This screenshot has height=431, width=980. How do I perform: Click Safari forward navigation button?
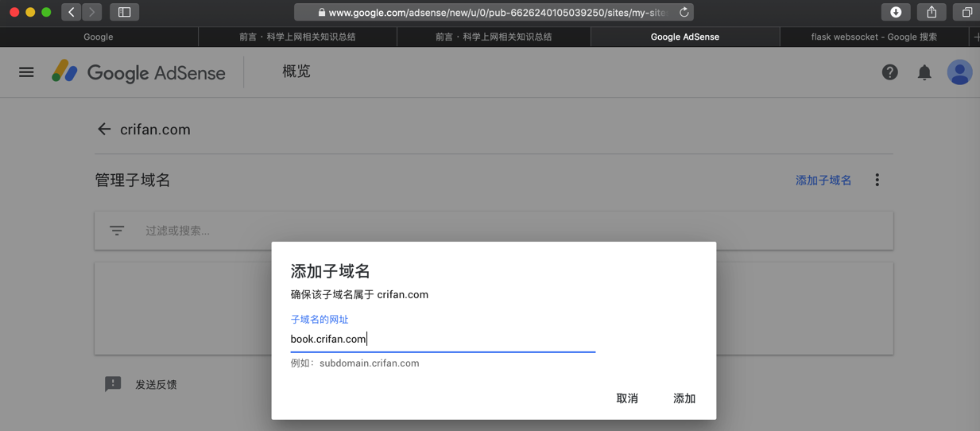click(x=92, y=12)
